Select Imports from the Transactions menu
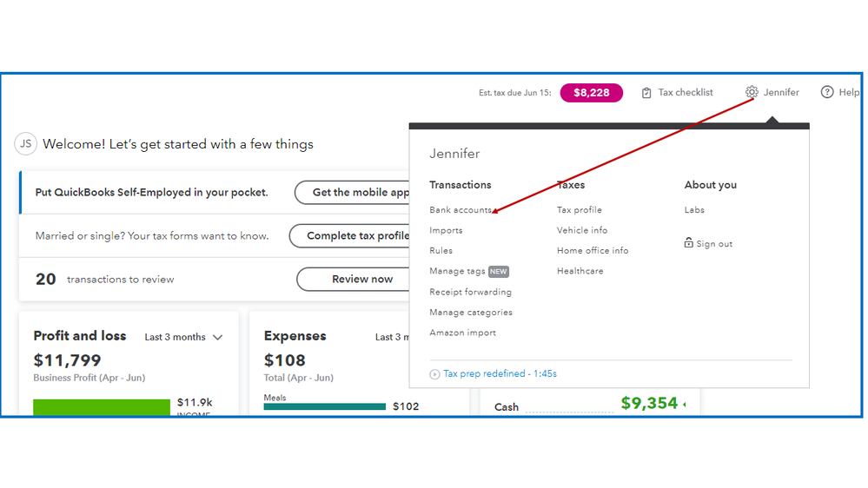This screenshot has width=868, height=488. 446,230
